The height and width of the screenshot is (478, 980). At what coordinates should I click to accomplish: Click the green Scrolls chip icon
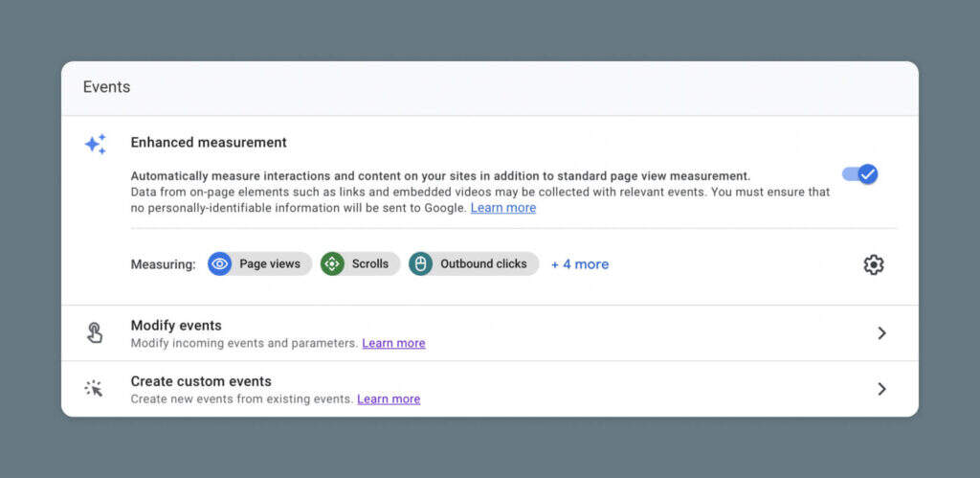pyautogui.click(x=332, y=264)
